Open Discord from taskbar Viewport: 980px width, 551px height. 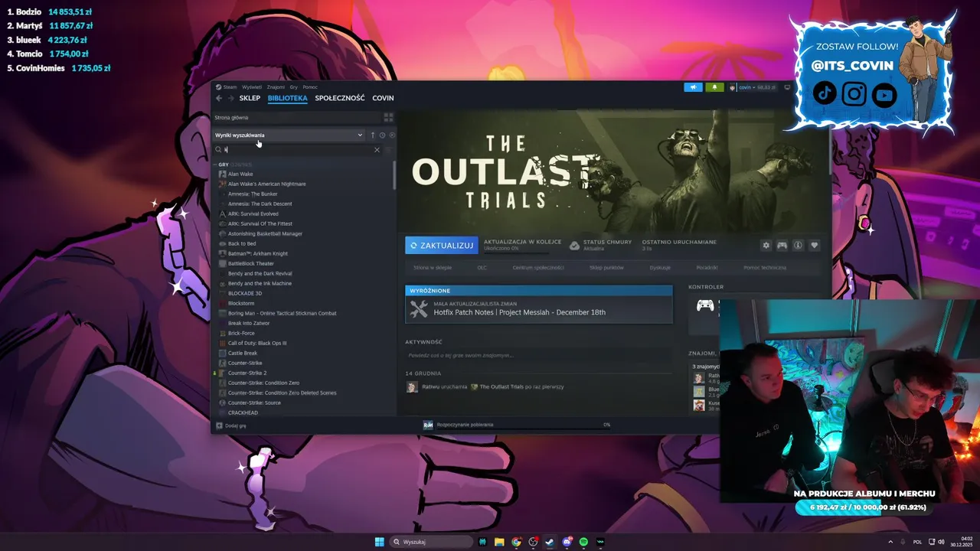click(567, 542)
